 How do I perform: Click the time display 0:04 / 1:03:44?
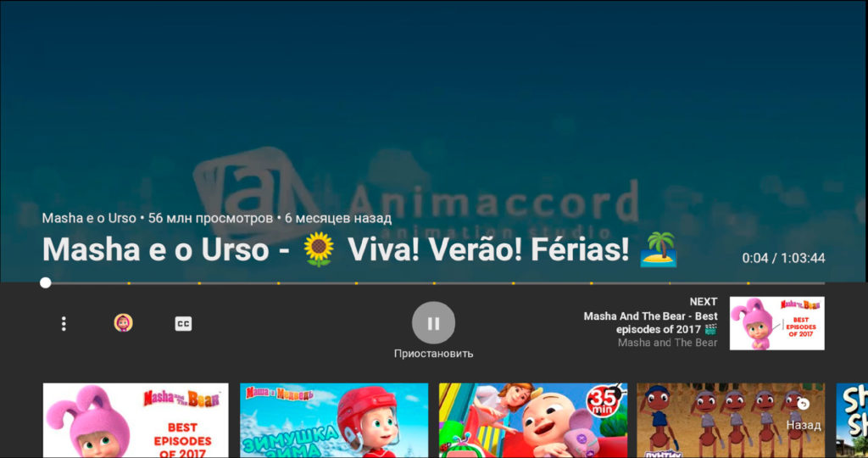tap(783, 258)
